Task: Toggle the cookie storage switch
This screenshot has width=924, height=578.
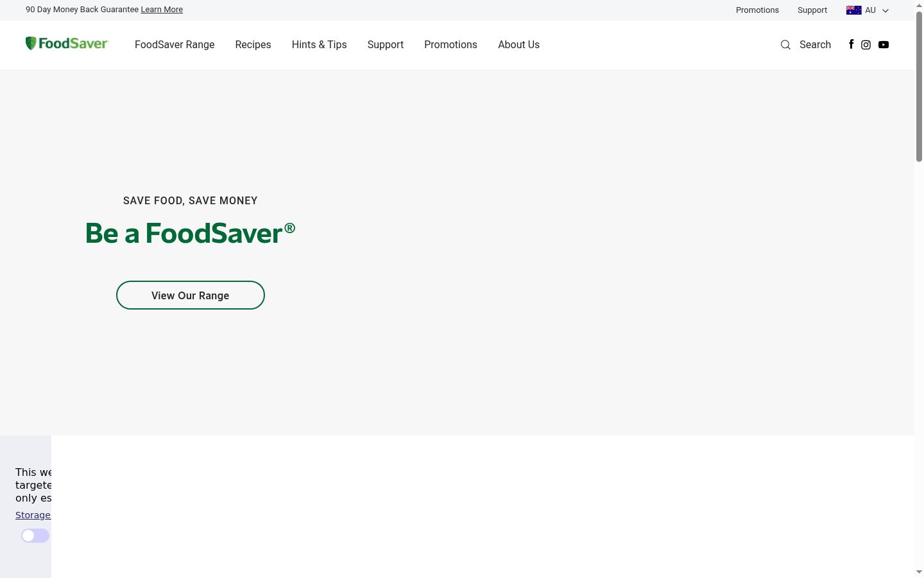Action: (35, 536)
